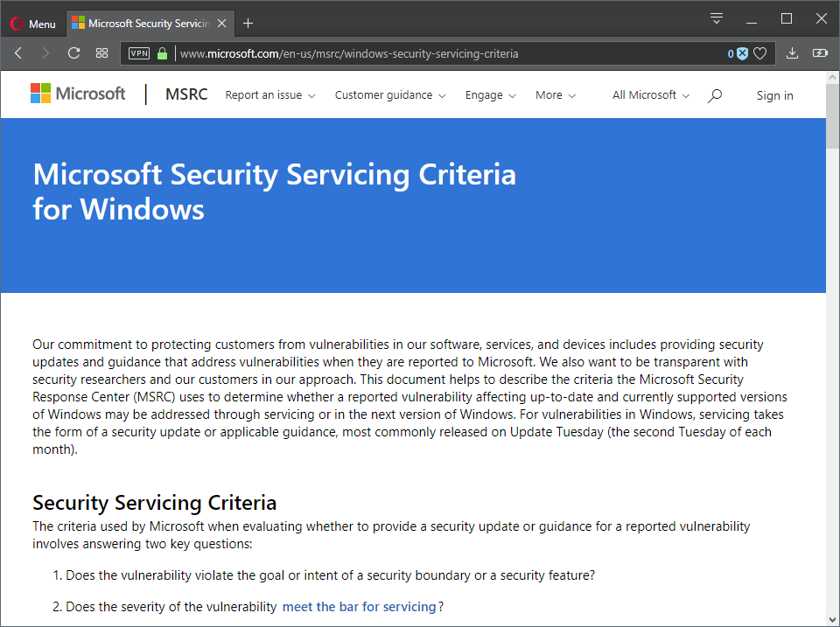The width and height of the screenshot is (840, 627).
Task: Go back to the previous page
Action: tap(18, 53)
